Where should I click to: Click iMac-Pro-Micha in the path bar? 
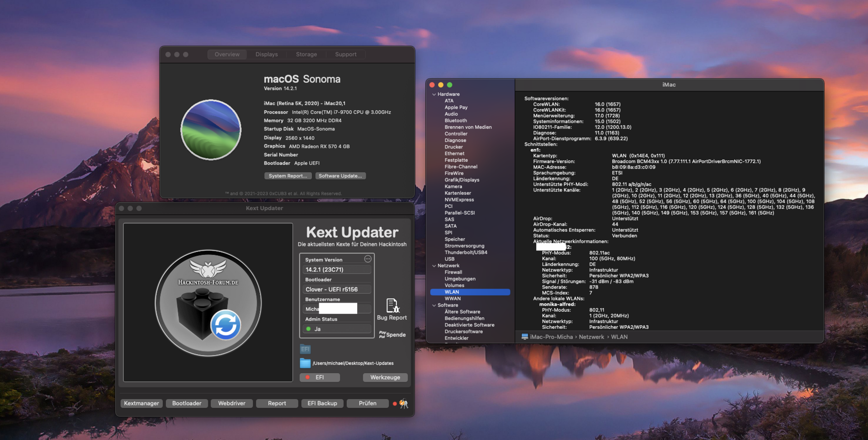(x=551, y=337)
